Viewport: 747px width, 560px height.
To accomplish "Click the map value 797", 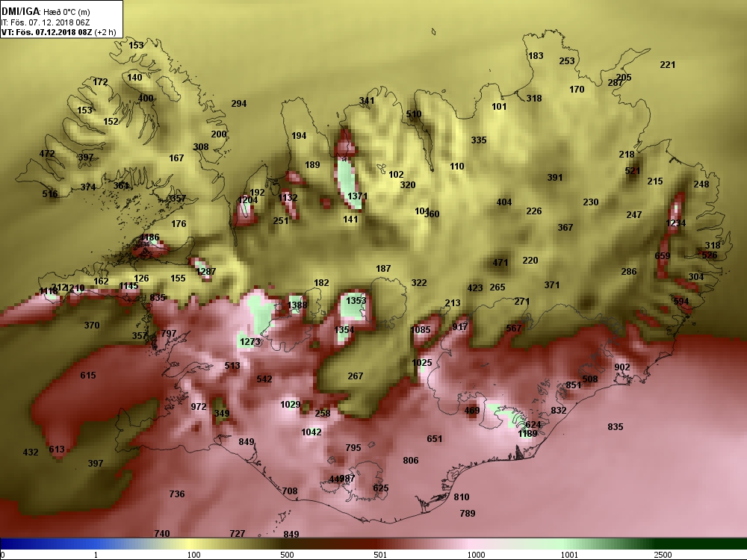I will click(x=169, y=333).
